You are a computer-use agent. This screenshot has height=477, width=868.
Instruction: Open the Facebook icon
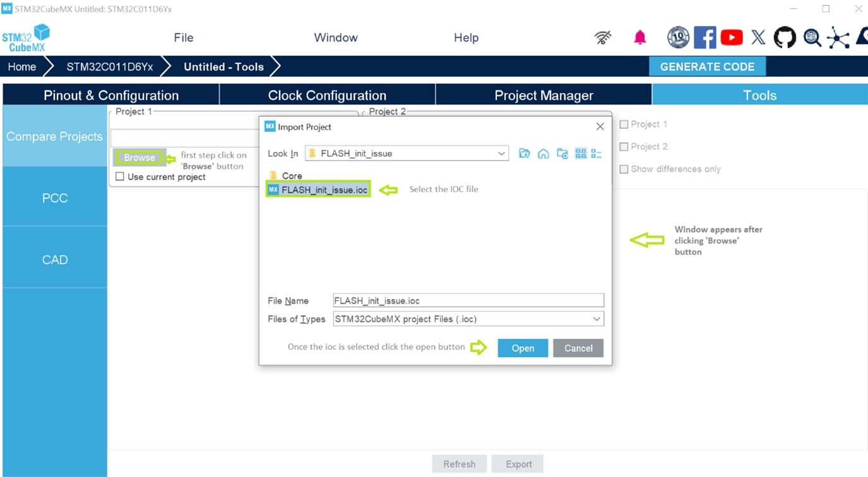pyautogui.click(x=705, y=38)
